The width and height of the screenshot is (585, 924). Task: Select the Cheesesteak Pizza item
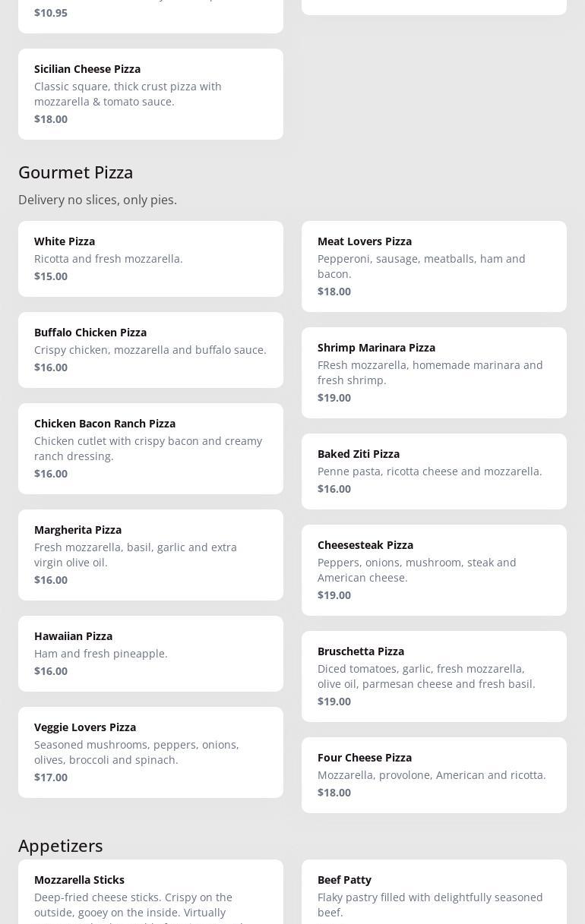point(434,570)
